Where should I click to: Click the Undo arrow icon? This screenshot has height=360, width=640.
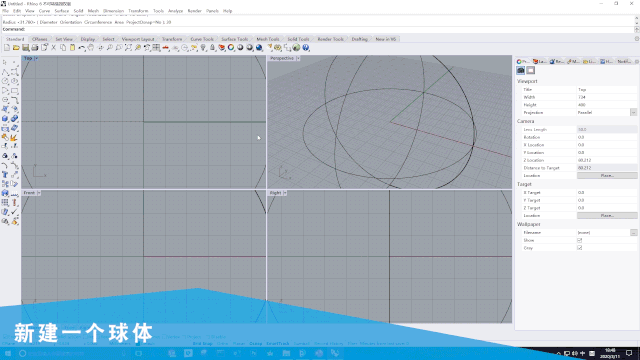pos(82,48)
